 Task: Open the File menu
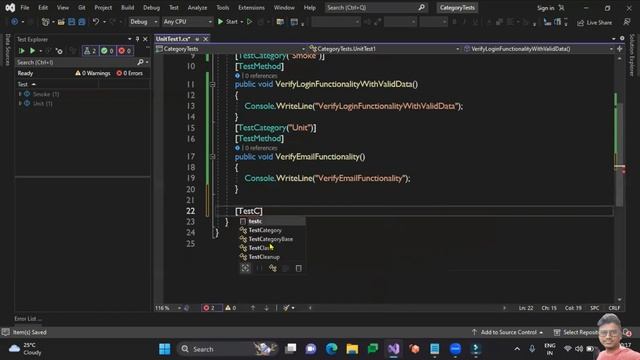pyautogui.click(x=25, y=7)
